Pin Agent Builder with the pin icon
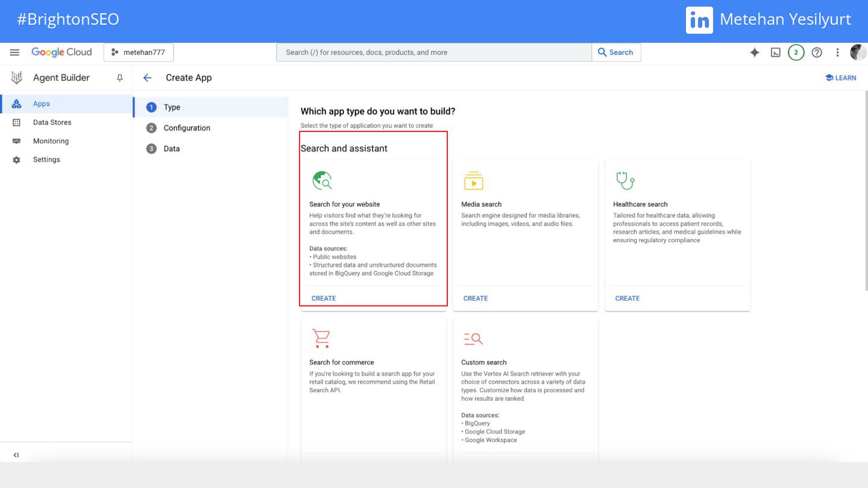868x488 pixels. (x=119, y=78)
